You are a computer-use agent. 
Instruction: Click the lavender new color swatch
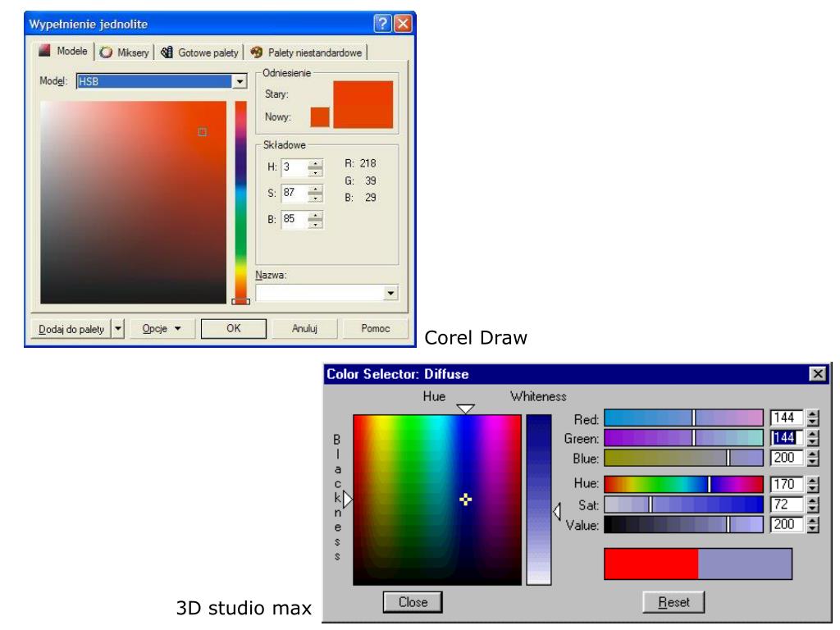click(x=745, y=564)
